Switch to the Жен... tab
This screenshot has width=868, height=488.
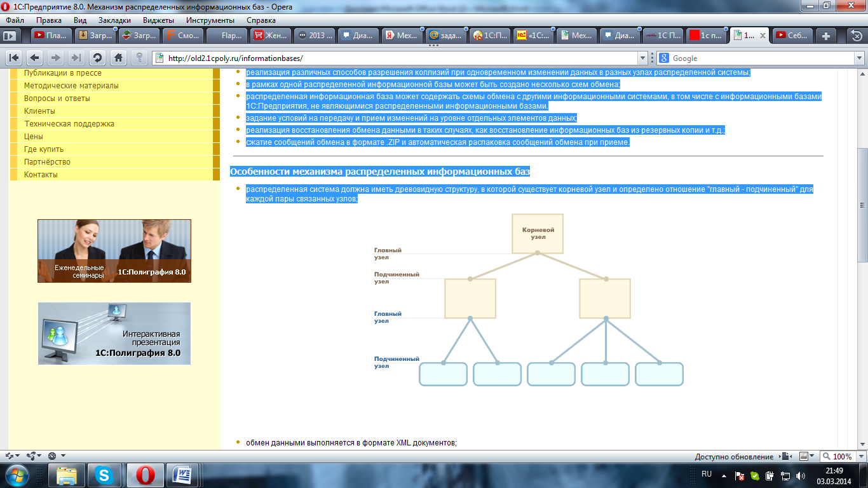(x=271, y=36)
